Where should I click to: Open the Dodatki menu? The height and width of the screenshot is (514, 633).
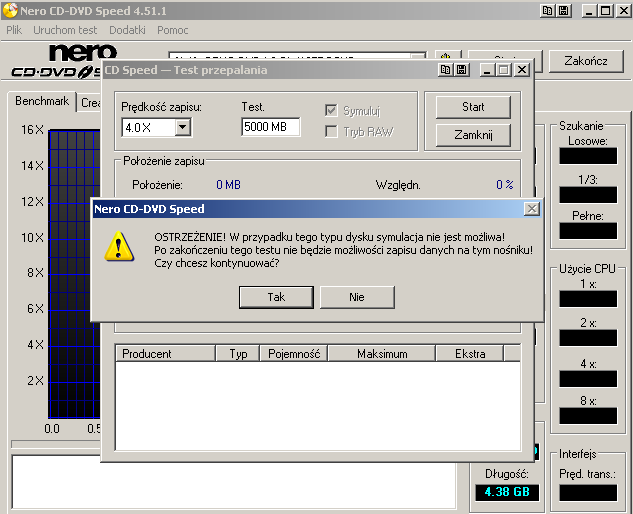[x=127, y=30]
